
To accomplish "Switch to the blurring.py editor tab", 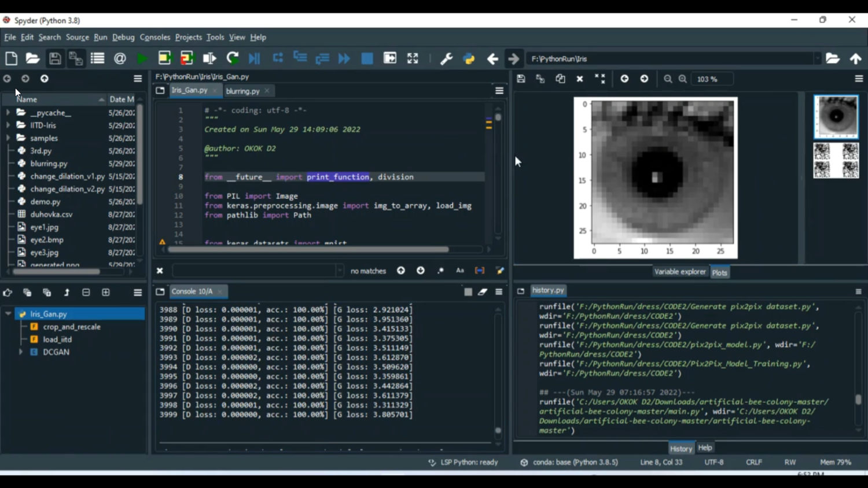I will pyautogui.click(x=242, y=91).
